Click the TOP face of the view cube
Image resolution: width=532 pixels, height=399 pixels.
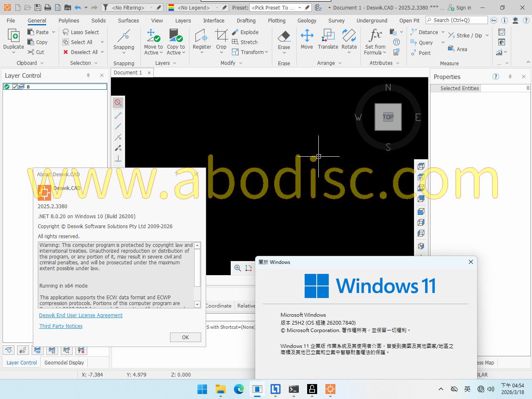(388, 117)
